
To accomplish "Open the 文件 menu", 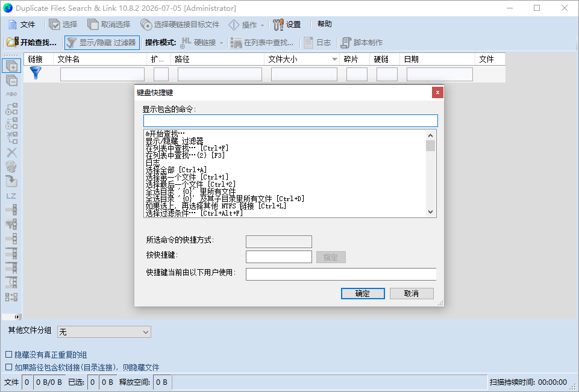I will 22,25.
